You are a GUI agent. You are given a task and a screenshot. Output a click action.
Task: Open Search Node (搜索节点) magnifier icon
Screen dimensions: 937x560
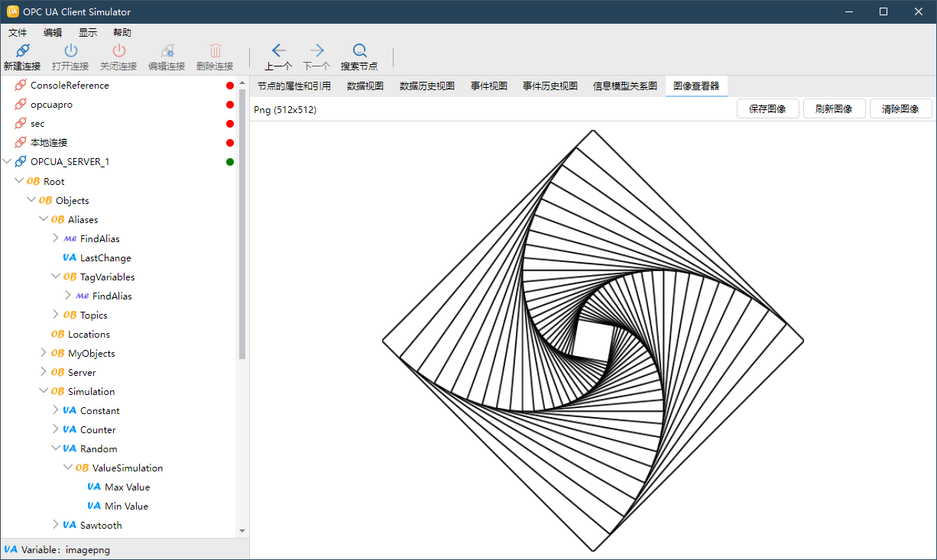(359, 51)
